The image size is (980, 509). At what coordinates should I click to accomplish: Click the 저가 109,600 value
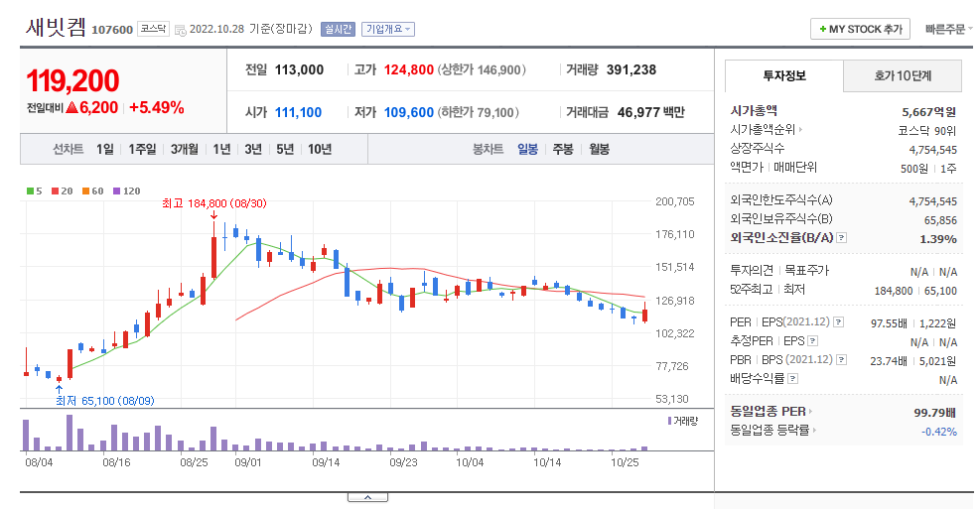point(409,112)
